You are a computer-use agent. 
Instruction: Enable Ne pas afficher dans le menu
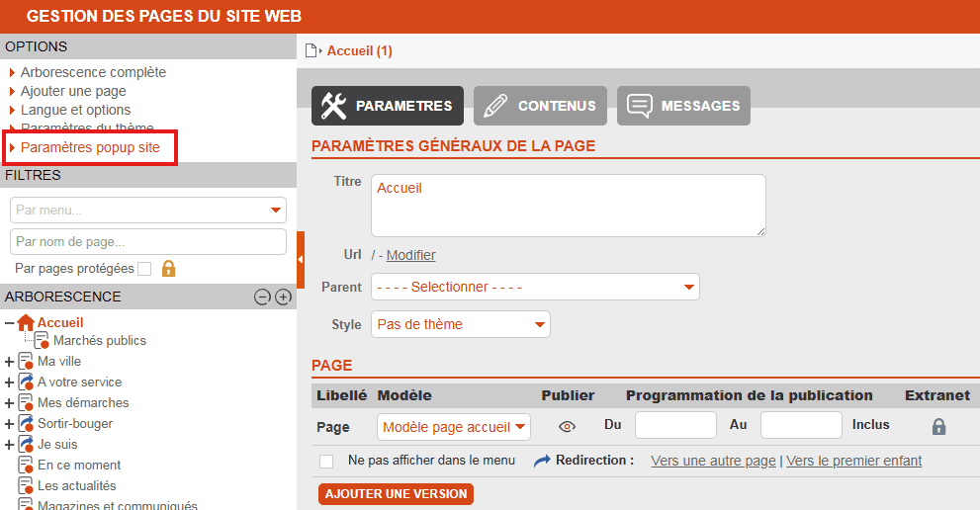[326, 461]
